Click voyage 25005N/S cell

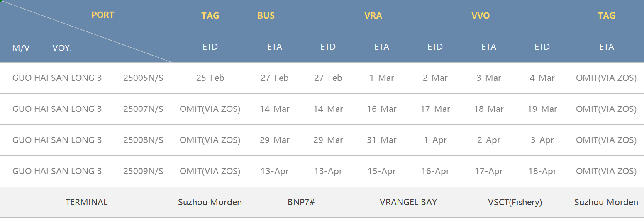143,78
